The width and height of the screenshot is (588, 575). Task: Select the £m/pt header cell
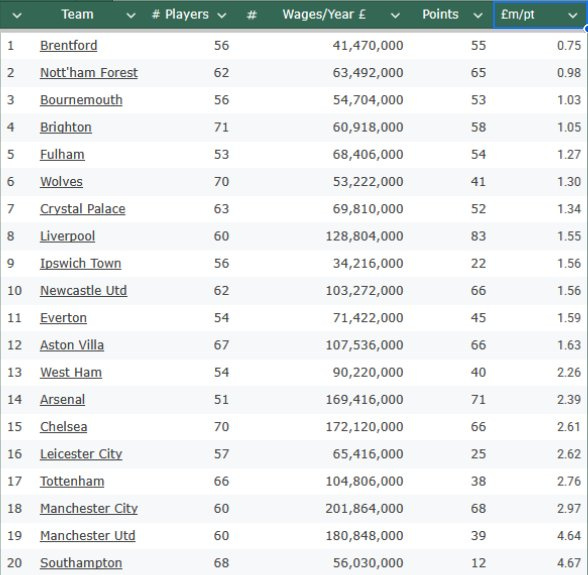540,14
